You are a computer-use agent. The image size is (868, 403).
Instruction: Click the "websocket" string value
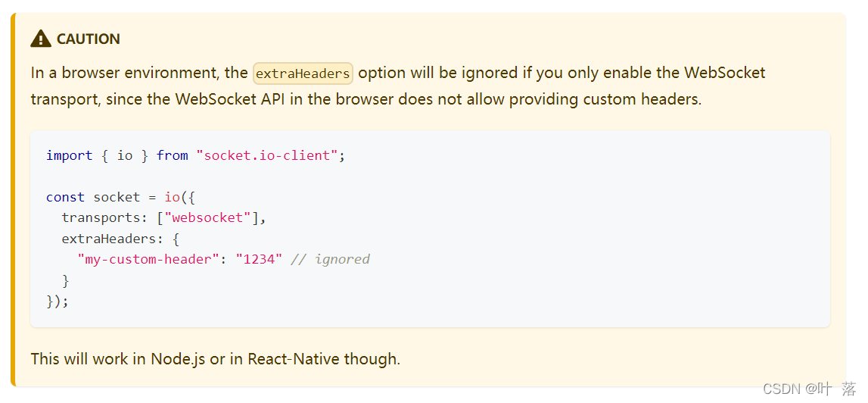coord(208,218)
